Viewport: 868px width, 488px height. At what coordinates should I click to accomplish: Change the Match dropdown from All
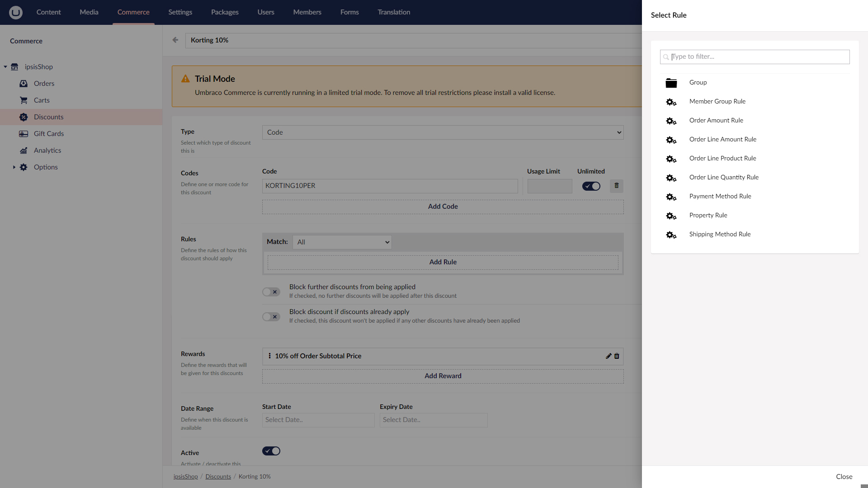(342, 242)
